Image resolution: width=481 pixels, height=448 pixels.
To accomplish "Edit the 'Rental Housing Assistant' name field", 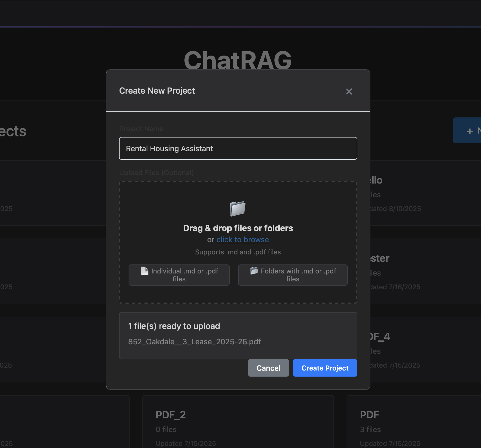I will (x=238, y=148).
